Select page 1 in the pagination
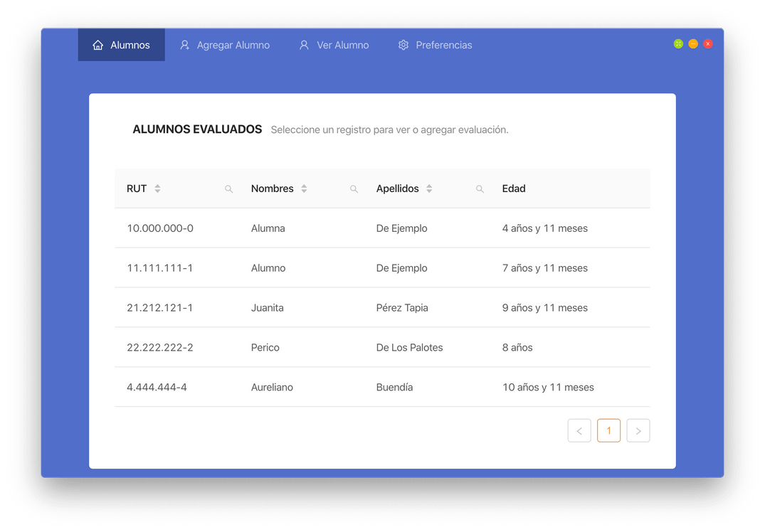This screenshot has width=765, height=532. tap(609, 430)
